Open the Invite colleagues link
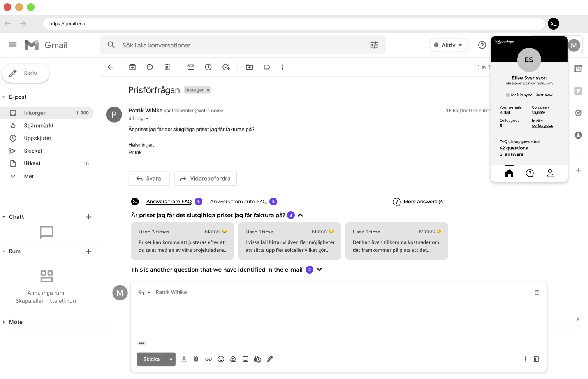 (x=542, y=123)
